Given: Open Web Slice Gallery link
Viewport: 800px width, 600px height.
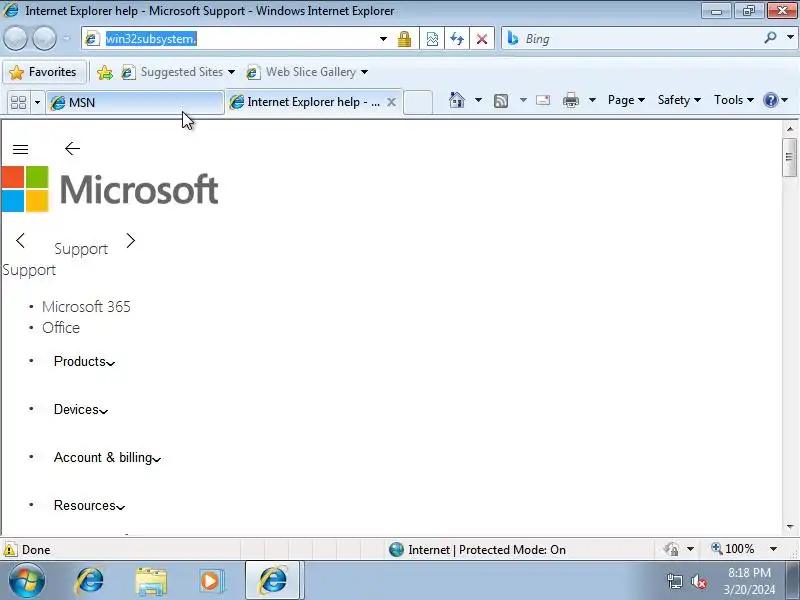Looking at the screenshot, I should coord(307,72).
